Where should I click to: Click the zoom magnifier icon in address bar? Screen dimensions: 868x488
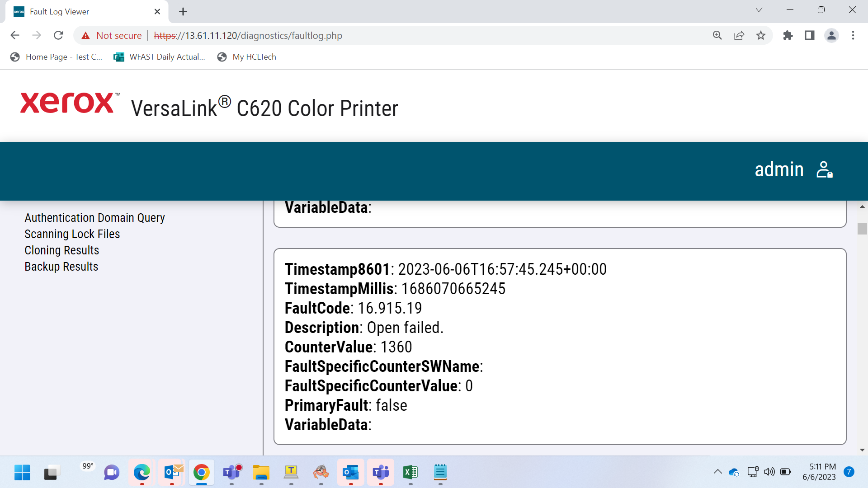tap(717, 35)
